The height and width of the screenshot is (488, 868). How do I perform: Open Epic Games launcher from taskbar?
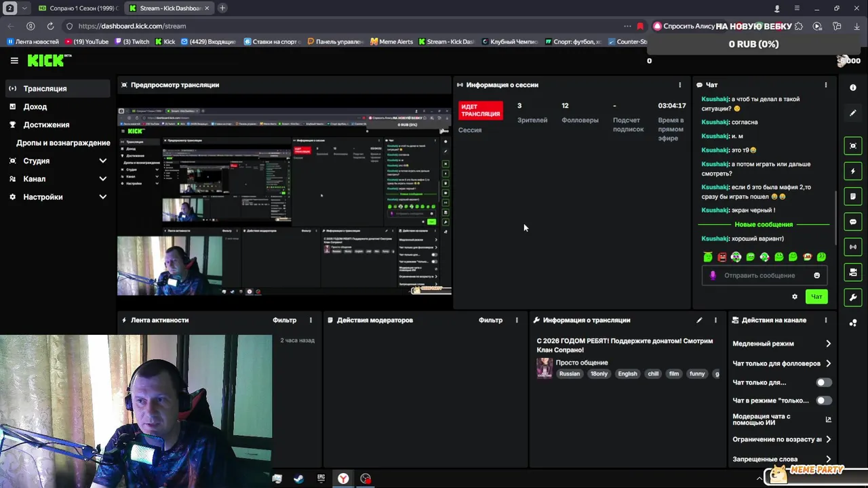point(321,479)
